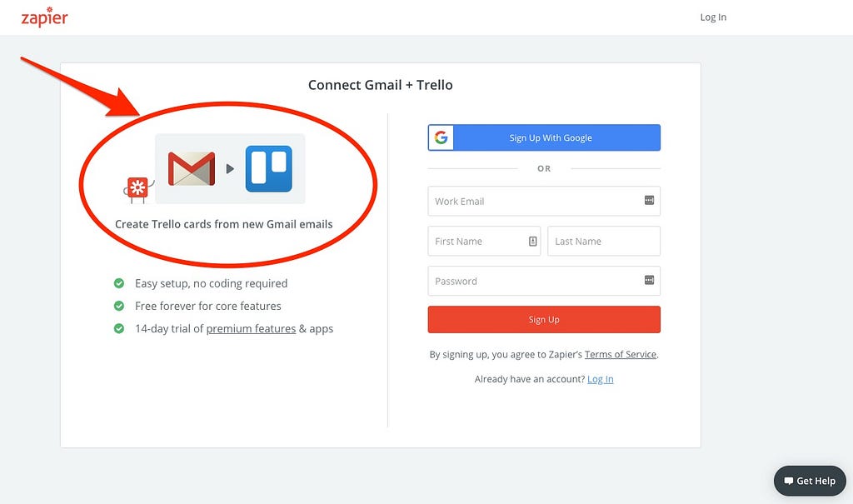Click the Gmail envelope icon

coord(192,169)
